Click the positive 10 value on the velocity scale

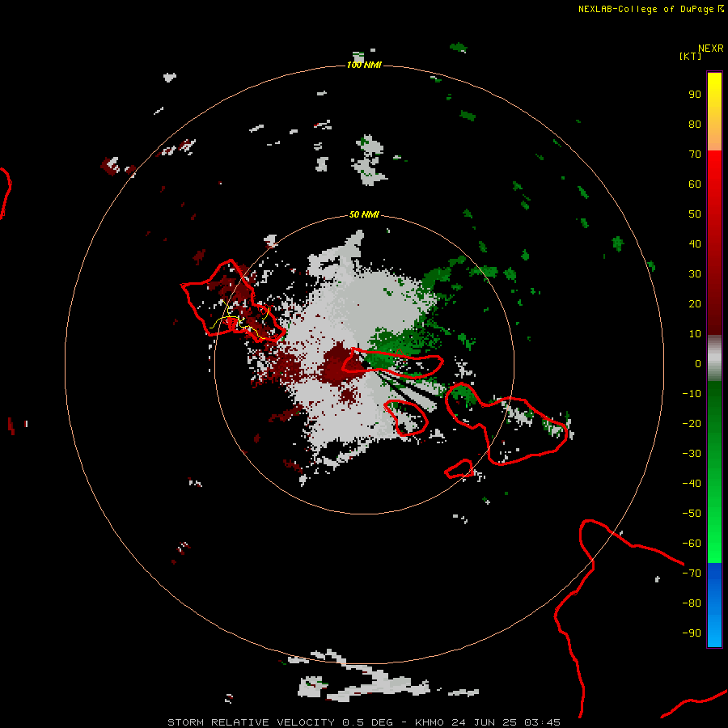(x=695, y=334)
